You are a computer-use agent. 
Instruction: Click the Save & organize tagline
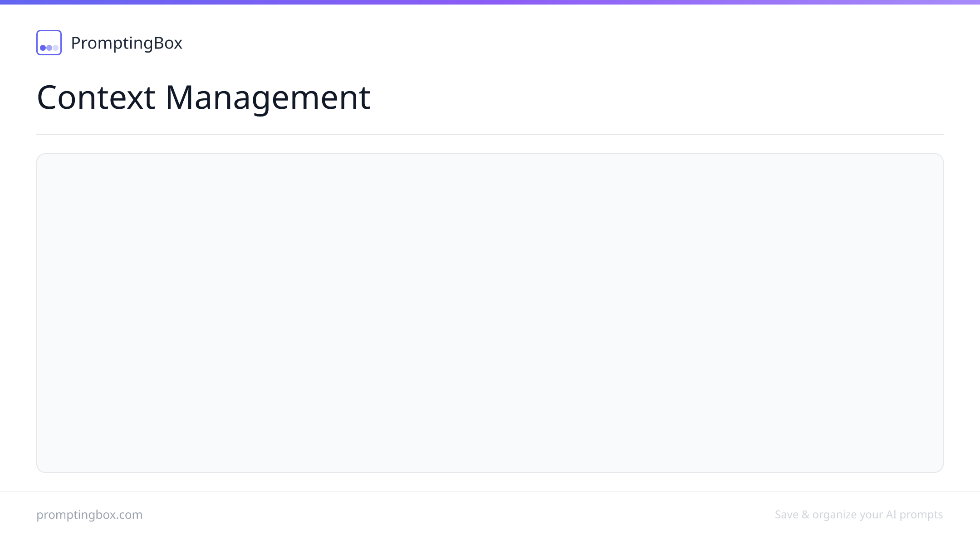point(859,515)
